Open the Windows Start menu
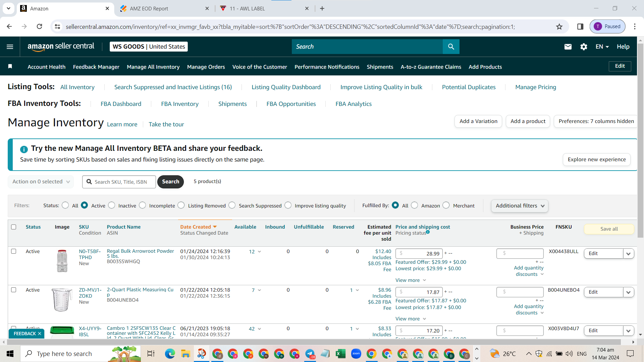Screen dimensions: 644x362 (10, 354)
